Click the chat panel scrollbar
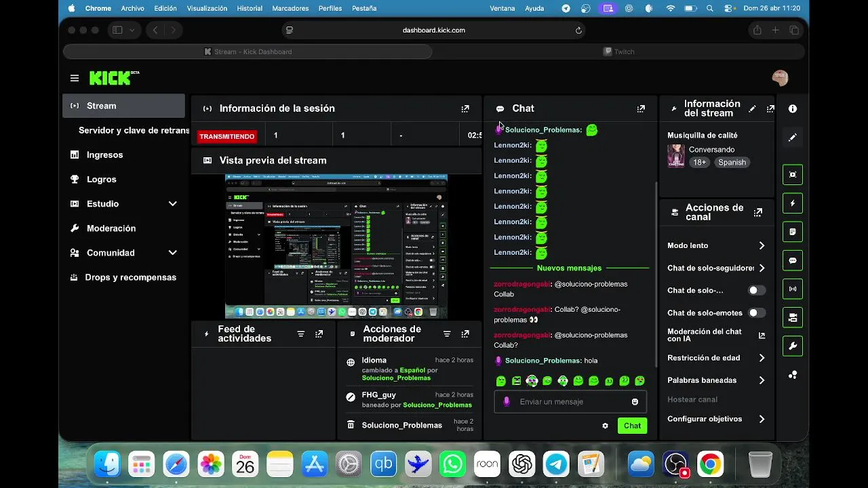 click(656, 274)
